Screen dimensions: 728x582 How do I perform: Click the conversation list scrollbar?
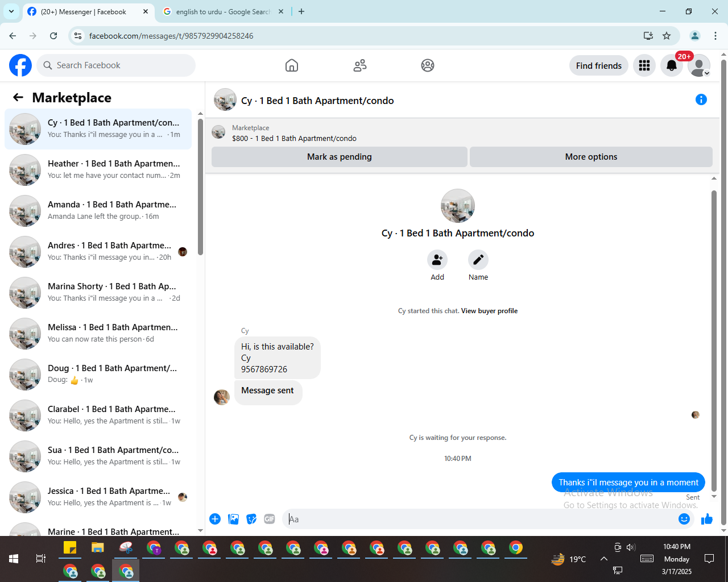[200, 186]
